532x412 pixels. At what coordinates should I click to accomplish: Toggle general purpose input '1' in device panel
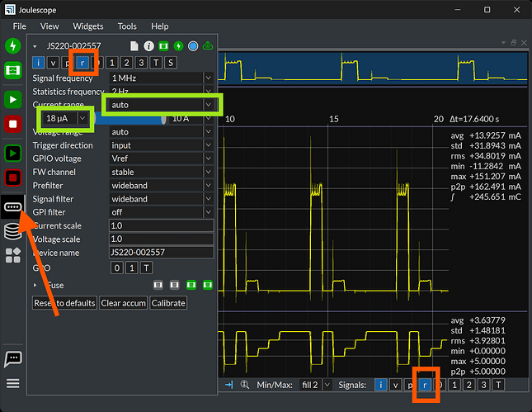pos(112,63)
